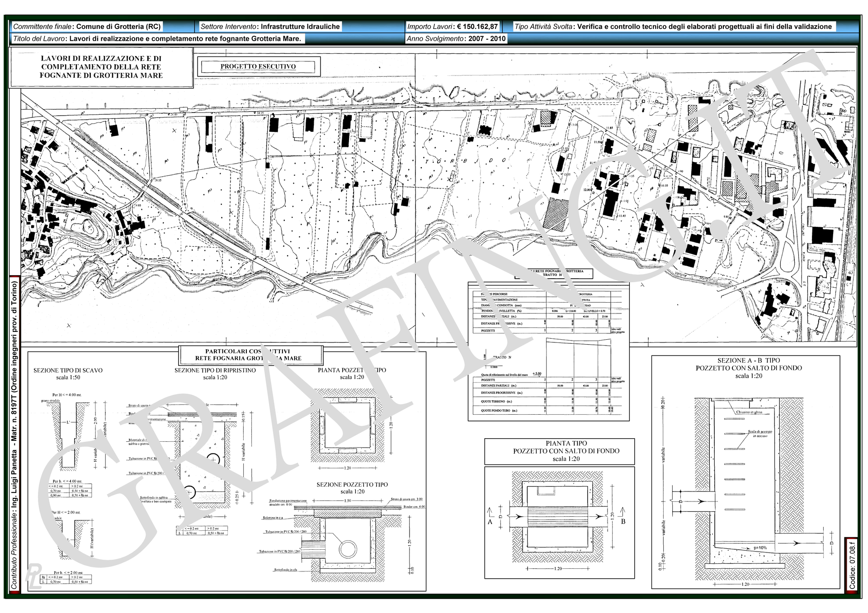The image size is (868, 613).
Task: Click the Anno Svolgimento 2007 - 2010 field
Action: click(456, 38)
